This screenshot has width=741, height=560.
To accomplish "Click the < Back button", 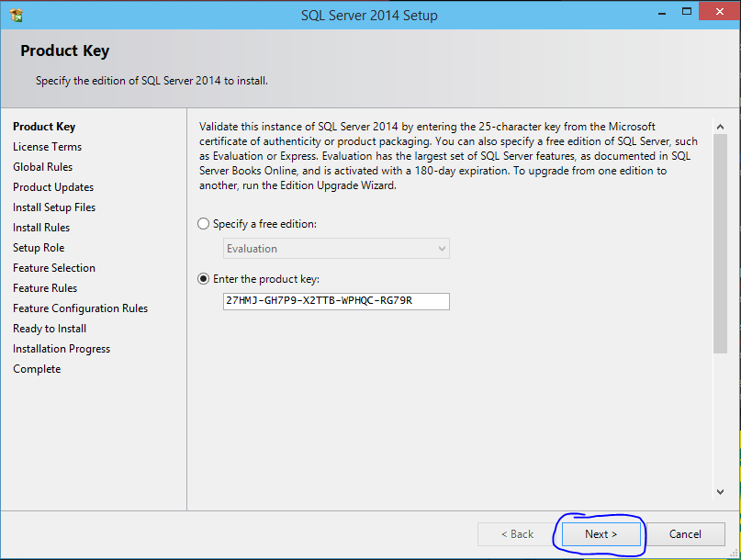I will point(518,534).
